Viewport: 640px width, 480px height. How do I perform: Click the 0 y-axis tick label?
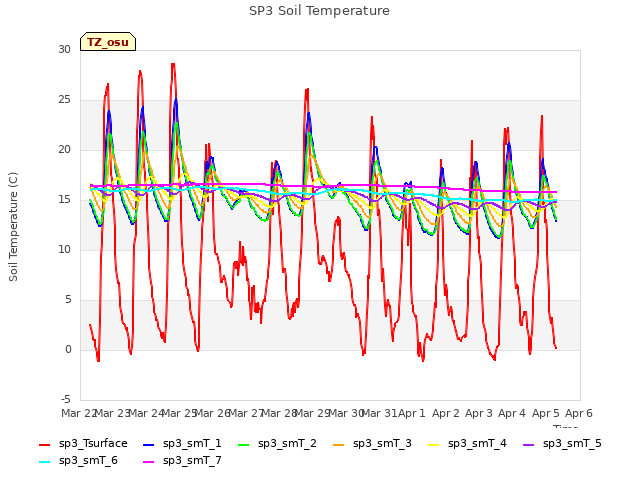pyautogui.click(x=68, y=349)
